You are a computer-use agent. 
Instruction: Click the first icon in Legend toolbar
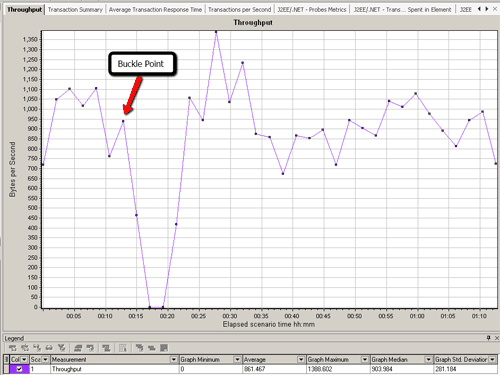pyautogui.click(x=13, y=348)
